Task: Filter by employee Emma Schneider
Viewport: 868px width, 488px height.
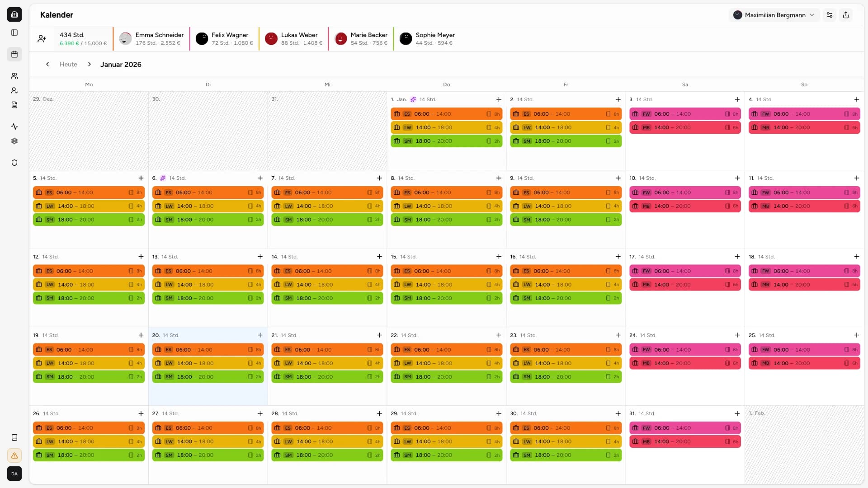Action: tap(151, 39)
